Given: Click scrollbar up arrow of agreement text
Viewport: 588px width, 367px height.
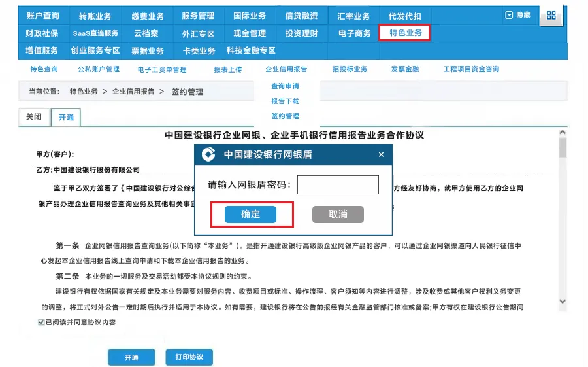Looking at the screenshot, I should pyautogui.click(x=563, y=132).
